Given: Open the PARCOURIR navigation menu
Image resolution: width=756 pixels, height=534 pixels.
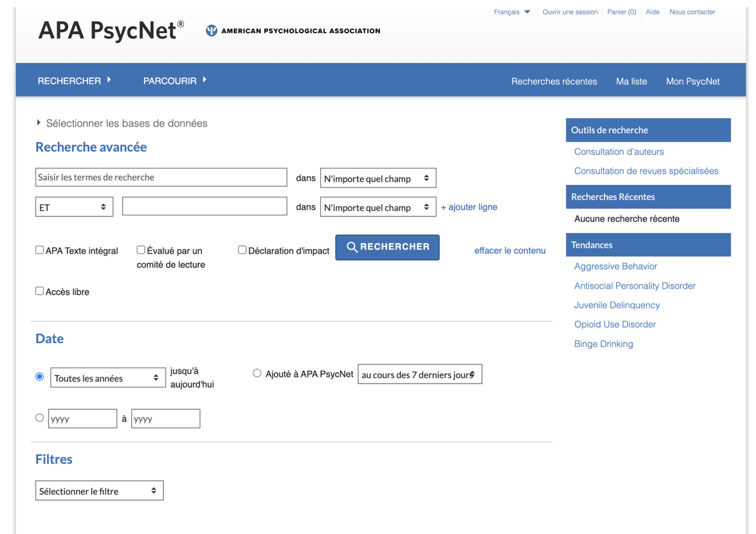Looking at the screenshot, I should point(174,81).
